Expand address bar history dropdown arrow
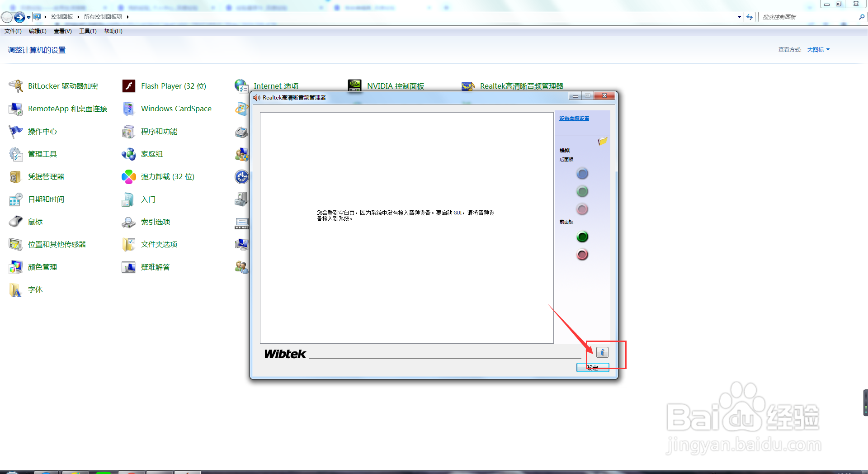The height and width of the screenshot is (474, 868). point(739,17)
